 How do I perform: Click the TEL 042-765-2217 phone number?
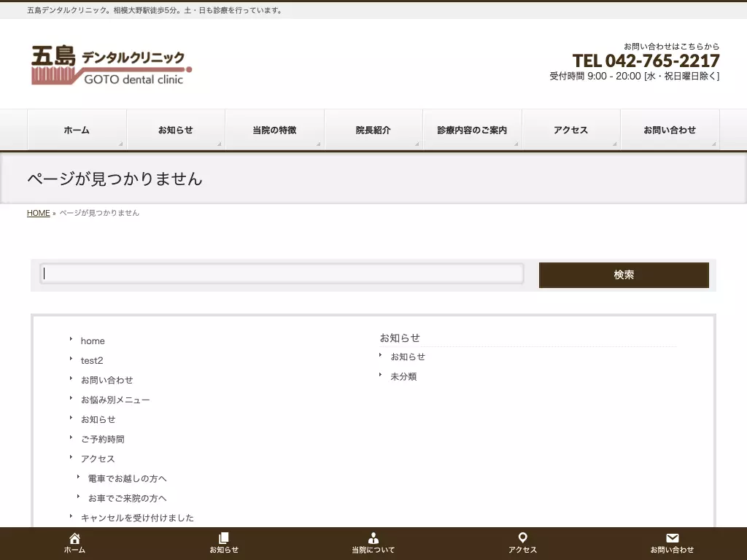(646, 61)
